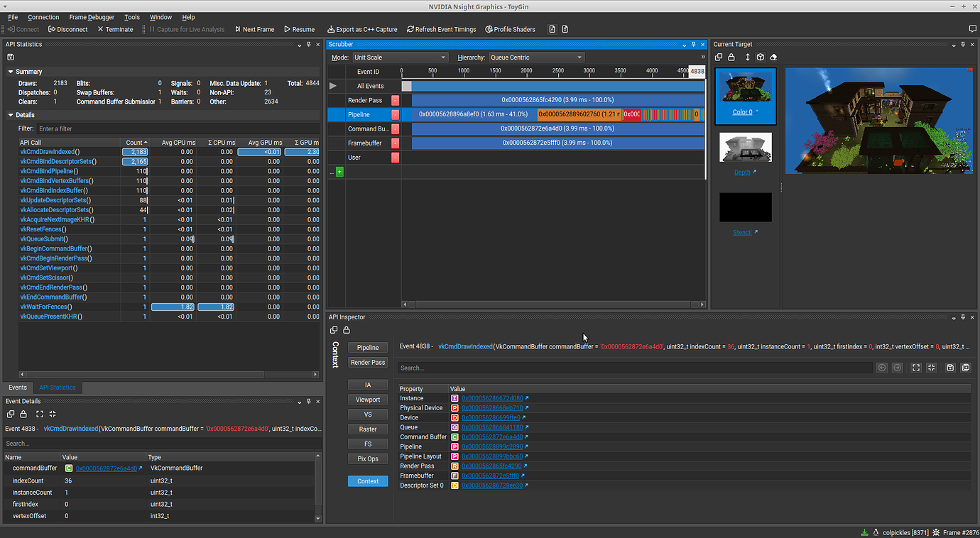Open the Color 0 target link
The height and width of the screenshot is (538, 980).
pos(742,112)
